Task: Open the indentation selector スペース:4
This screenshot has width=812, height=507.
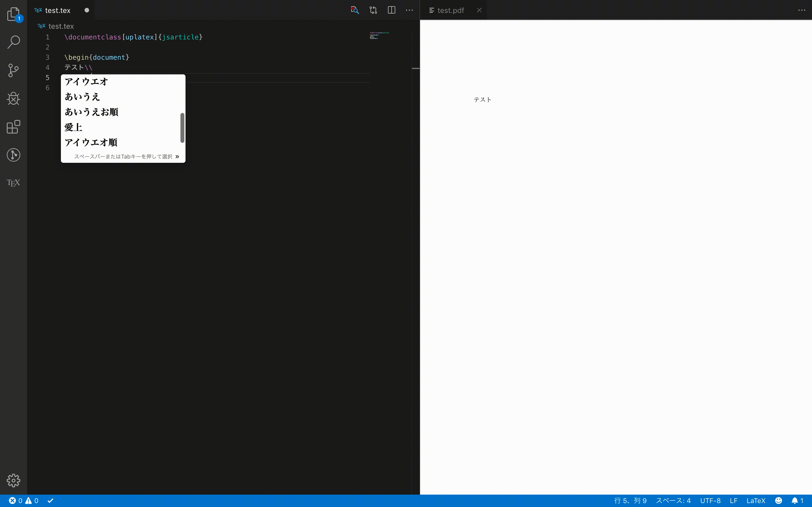Action: point(674,500)
